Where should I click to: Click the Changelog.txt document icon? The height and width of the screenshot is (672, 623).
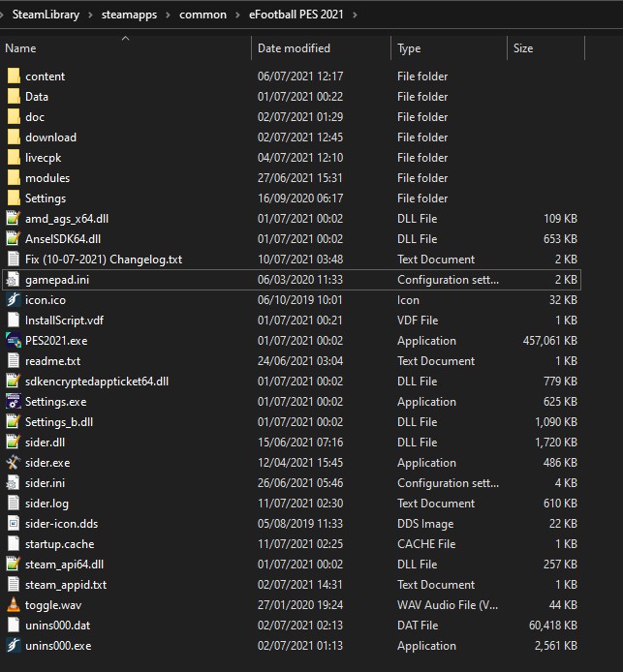(x=14, y=260)
